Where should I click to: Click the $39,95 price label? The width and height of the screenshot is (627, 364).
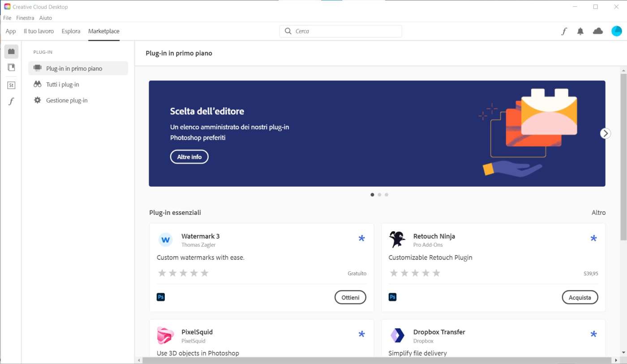pyautogui.click(x=591, y=274)
